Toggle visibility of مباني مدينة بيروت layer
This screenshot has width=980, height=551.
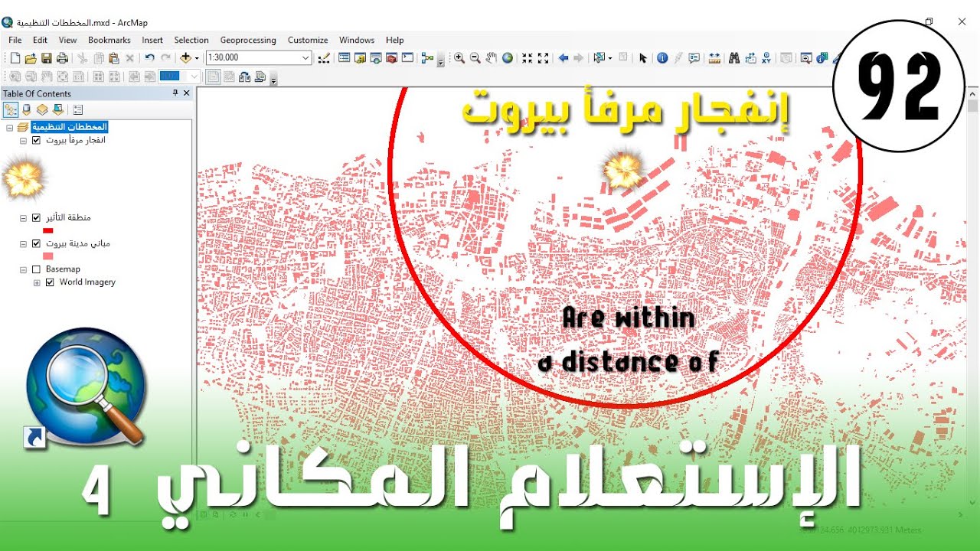click(36, 244)
